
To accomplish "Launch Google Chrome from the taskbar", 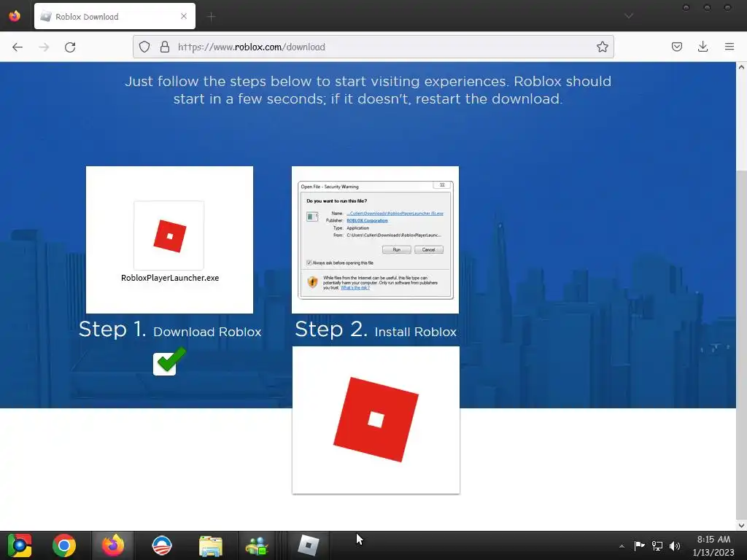I will click(x=64, y=545).
